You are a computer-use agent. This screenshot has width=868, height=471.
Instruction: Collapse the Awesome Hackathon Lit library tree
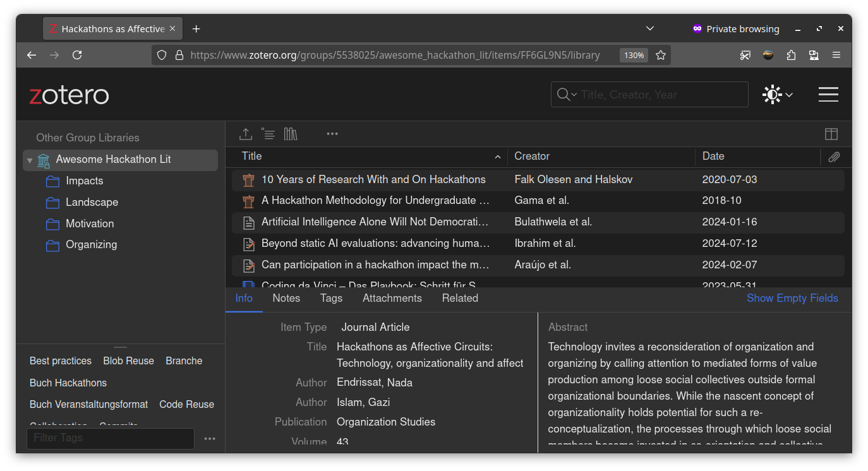(x=29, y=160)
